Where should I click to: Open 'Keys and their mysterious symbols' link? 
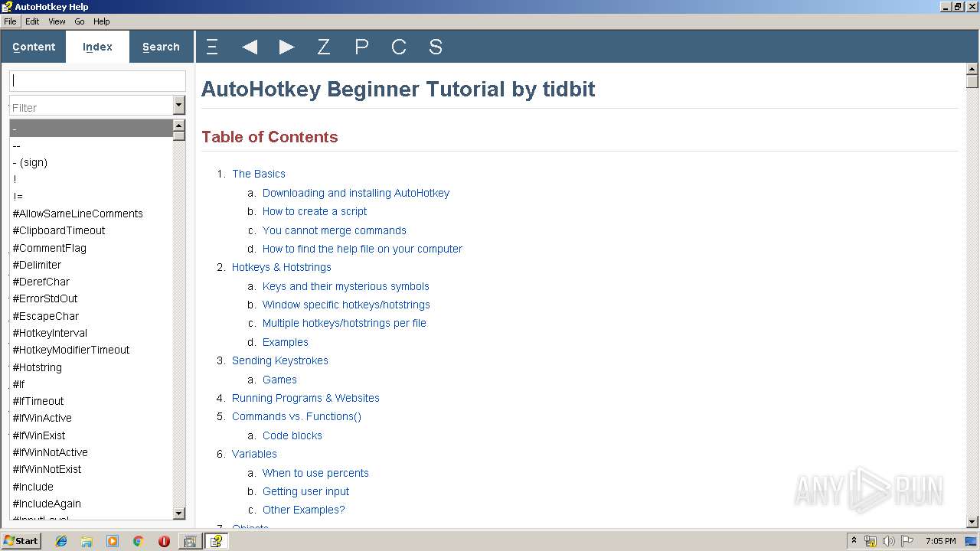coord(346,286)
